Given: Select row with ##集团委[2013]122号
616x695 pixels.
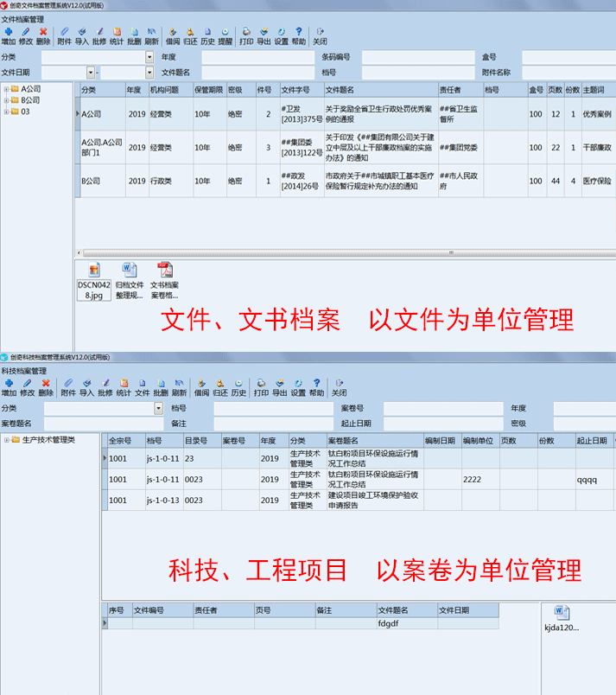Looking at the screenshot, I should click(x=346, y=147).
